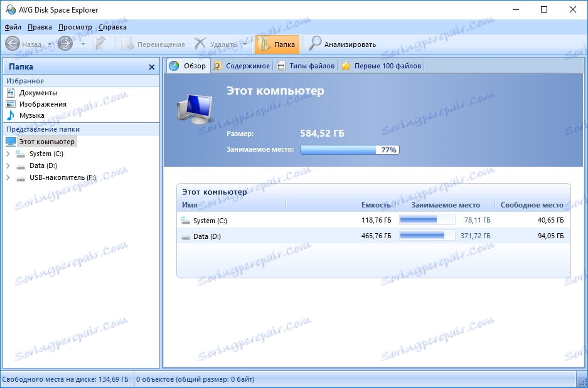The width and height of the screenshot is (588, 388).
Task: Open the Справка menu
Action: [x=112, y=27]
